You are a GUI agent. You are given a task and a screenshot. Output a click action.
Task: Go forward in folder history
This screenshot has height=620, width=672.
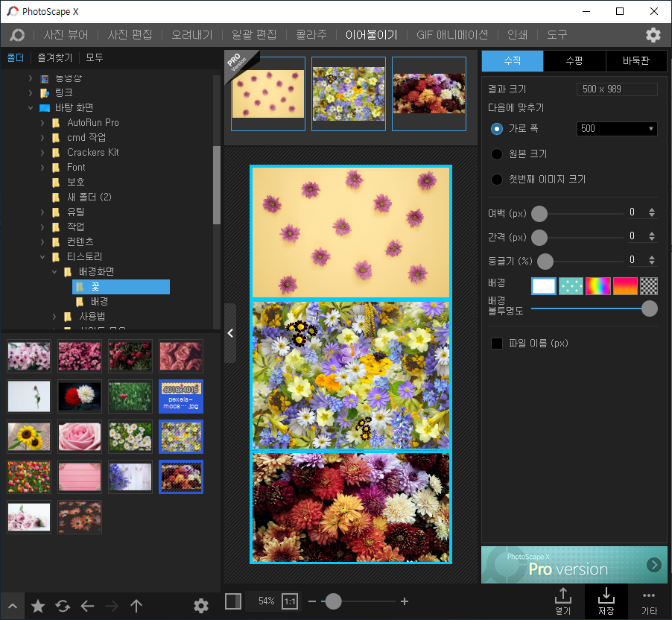click(x=112, y=606)
